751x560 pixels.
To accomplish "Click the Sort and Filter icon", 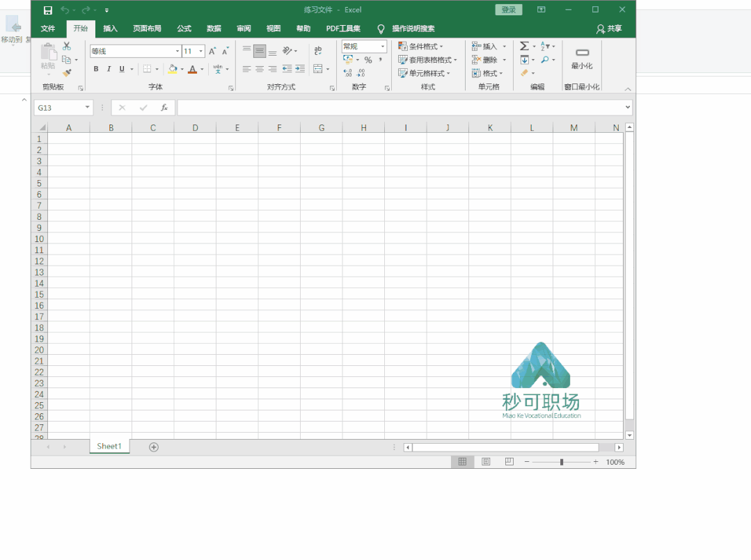I will coord(545,46).
